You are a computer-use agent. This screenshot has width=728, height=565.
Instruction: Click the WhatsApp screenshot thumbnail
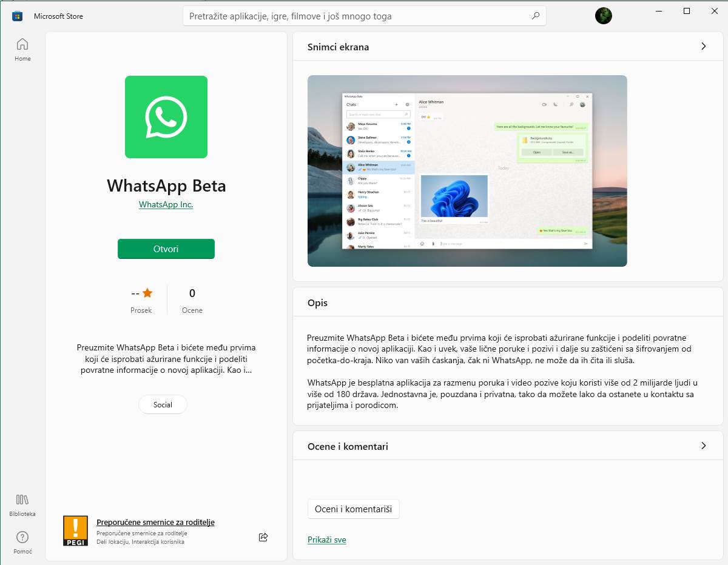(x=467, y=170)
